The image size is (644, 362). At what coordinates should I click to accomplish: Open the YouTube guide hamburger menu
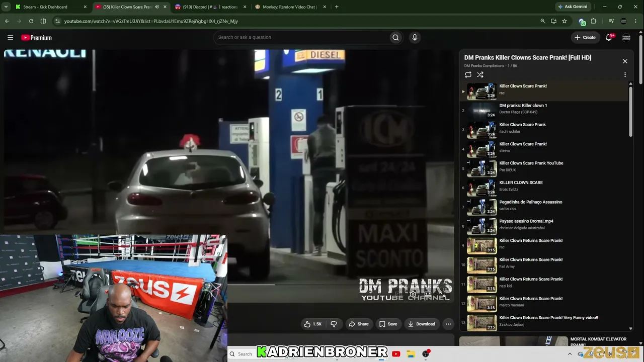pyautogui.click(x=10, y=37)
